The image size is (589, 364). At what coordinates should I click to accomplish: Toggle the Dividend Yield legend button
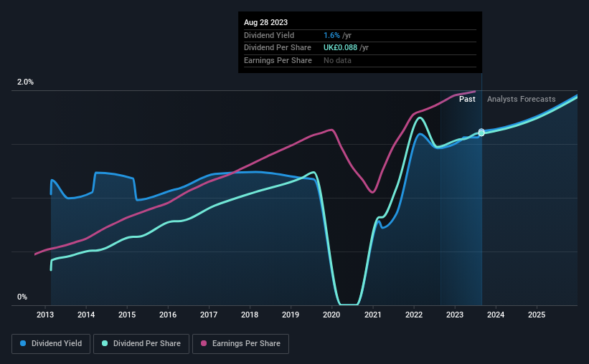point(51,344)
